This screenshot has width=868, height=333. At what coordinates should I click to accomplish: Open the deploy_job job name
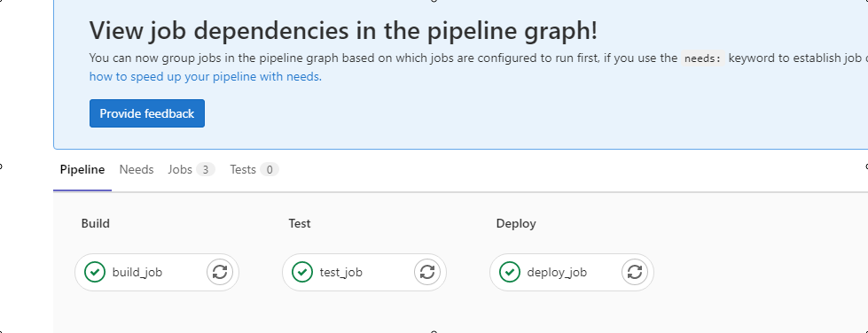[557, 272]
